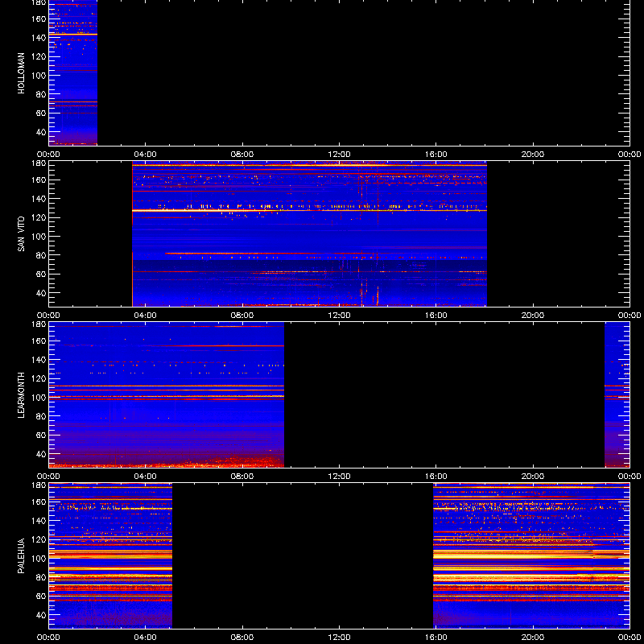
Task: Choose the 12:00 label under Learmonth panel
Action: (339, 477)
